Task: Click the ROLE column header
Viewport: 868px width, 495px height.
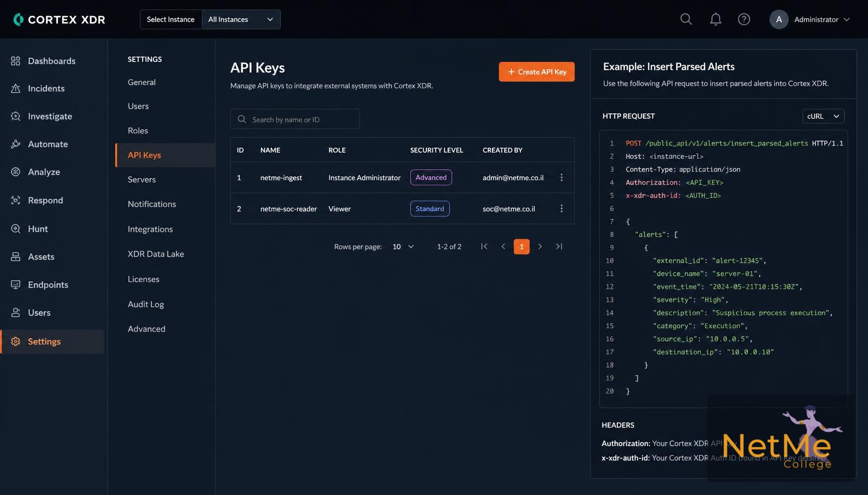Action: 337,150
